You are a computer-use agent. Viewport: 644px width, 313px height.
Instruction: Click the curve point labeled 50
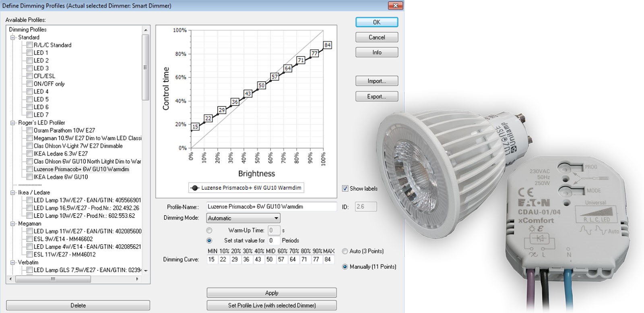(x=262, y=85)
